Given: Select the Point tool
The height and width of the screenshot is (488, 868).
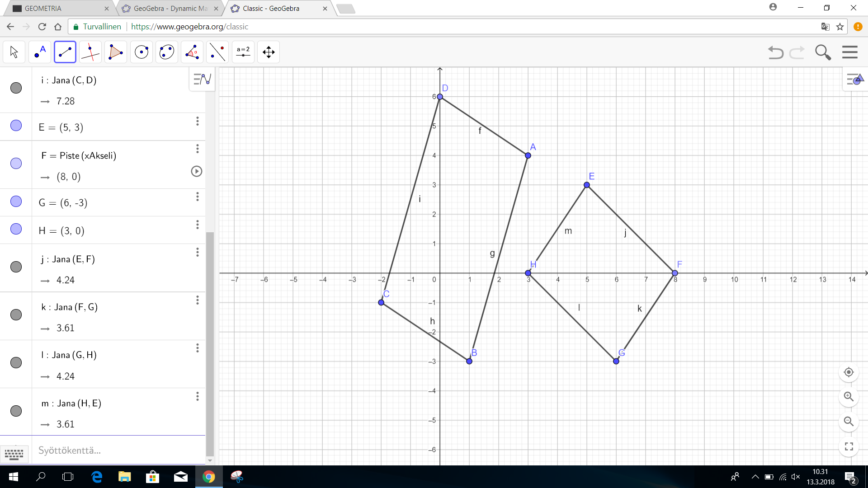Looking at the screenshot, I should coord(40,52).
